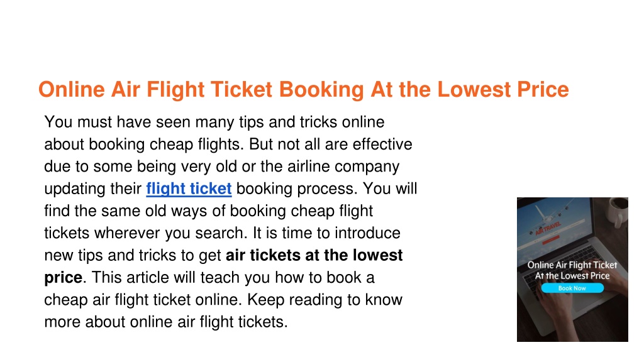Click 'It is time to introduce' text
644x362 pixels.
[x=326, y=233]
